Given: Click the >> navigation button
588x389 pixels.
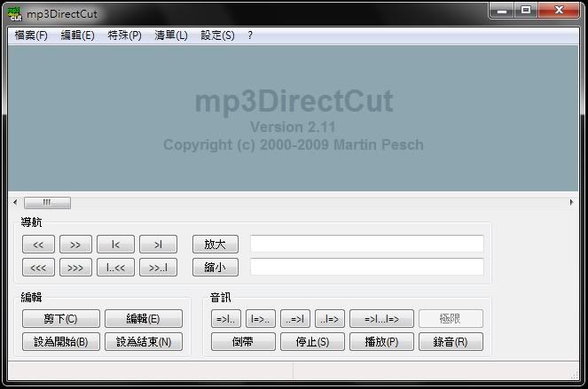Looking at the screenshot, I should point(75,245).
